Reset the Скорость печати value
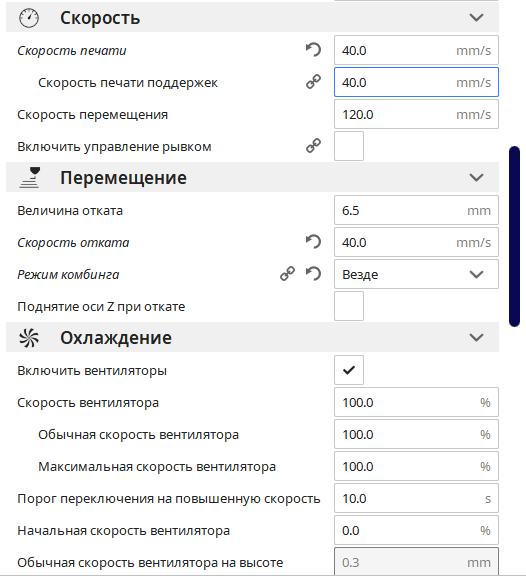 coord(313,50)
